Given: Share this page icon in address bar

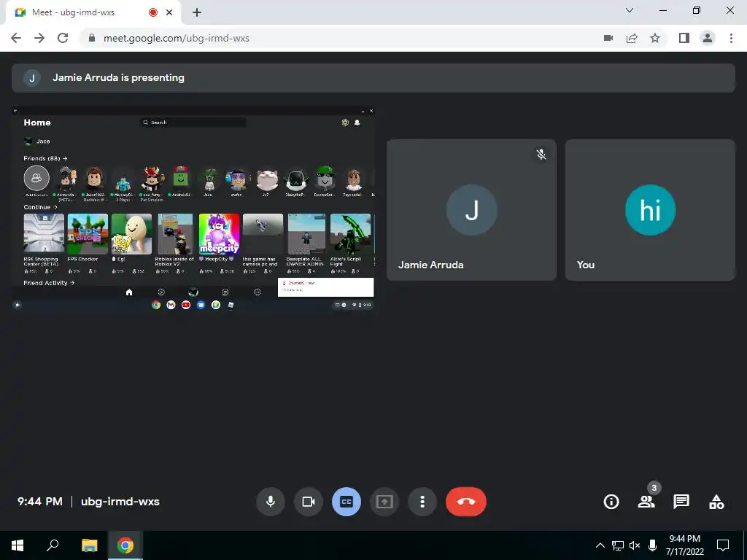Looking at the screenshot, I should coord(632,38).
